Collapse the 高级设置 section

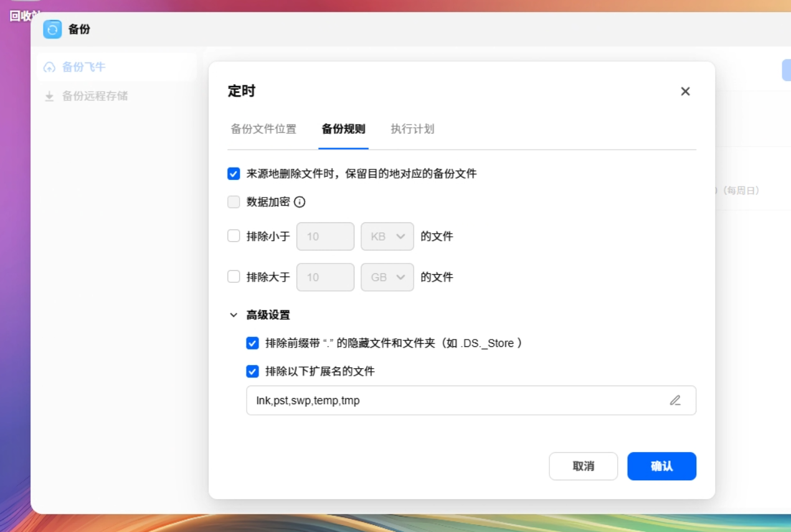coord(234,315)
